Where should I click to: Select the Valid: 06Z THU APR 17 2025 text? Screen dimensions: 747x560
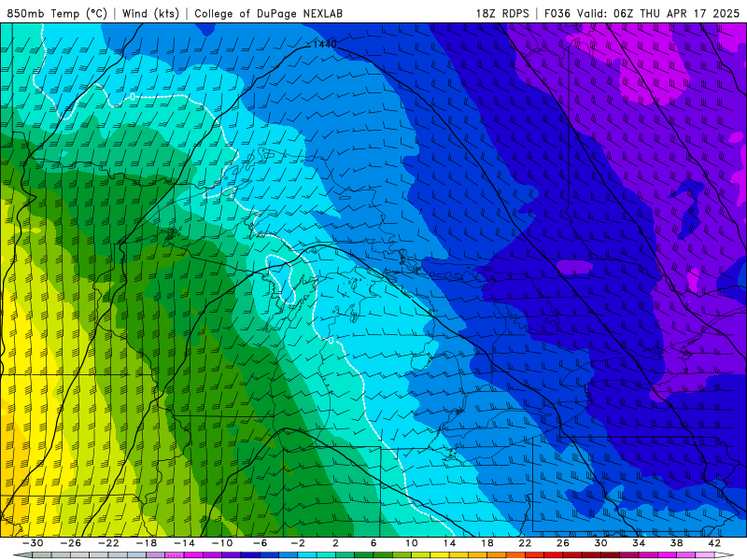pyautogui.click(x=658, y=13)
